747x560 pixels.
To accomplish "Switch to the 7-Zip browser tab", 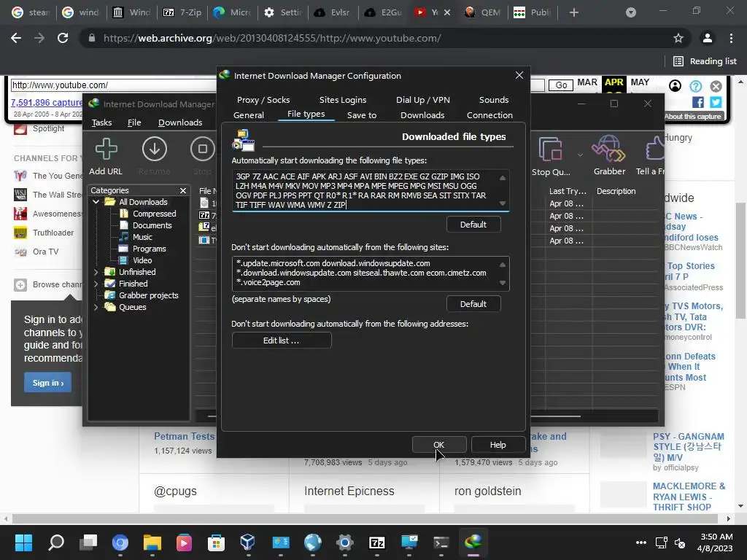I will click(182, 12).
